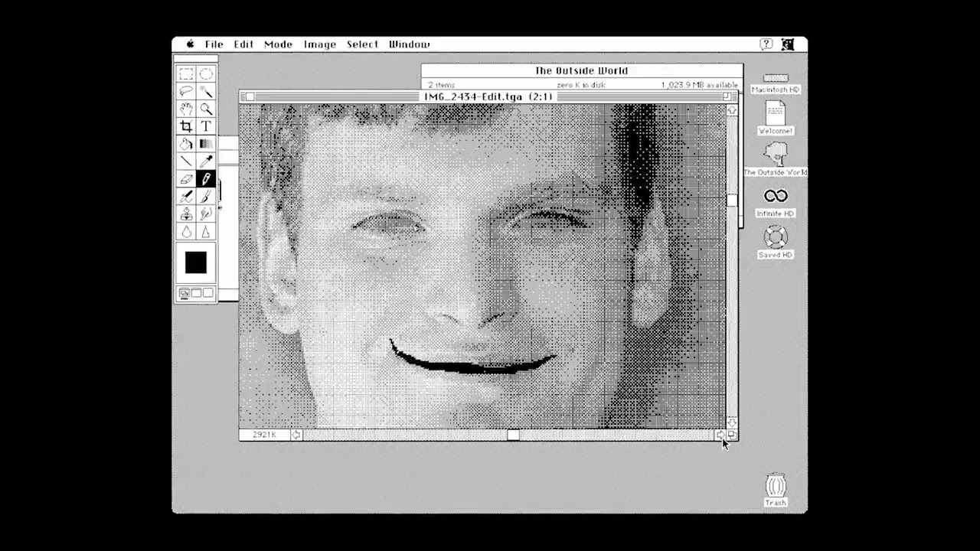Open the application switcher menu icon
980x551 pixels.
[788, 44]
